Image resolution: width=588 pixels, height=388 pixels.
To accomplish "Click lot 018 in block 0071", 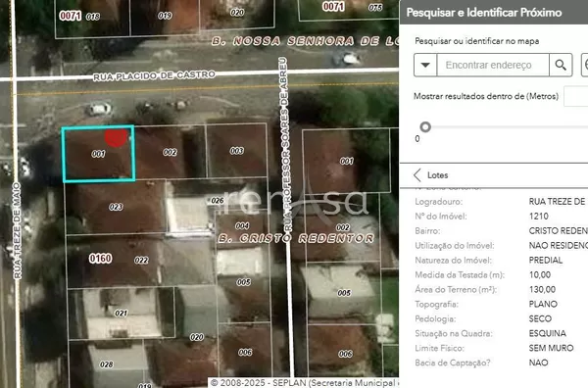I will click(93, 17).
